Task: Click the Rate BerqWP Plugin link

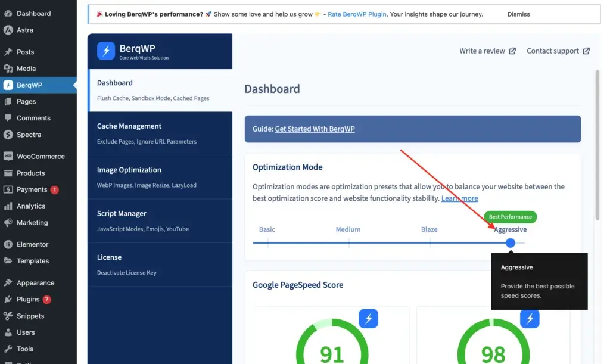Action: click(356, 14)
